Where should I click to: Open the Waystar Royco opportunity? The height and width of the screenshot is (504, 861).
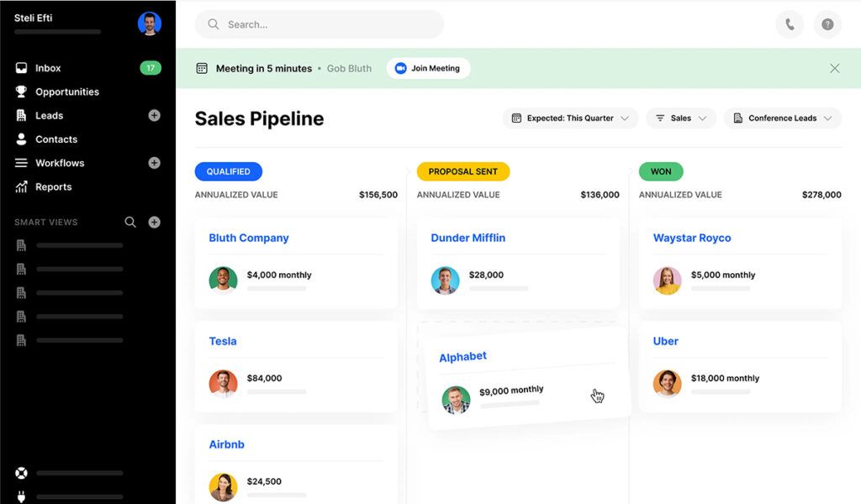pyautogui.click(x=692, y=238)
